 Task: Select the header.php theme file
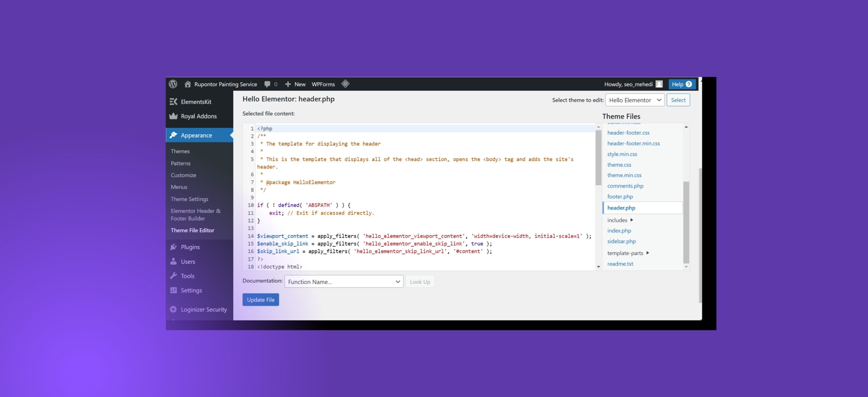(642, 208)
